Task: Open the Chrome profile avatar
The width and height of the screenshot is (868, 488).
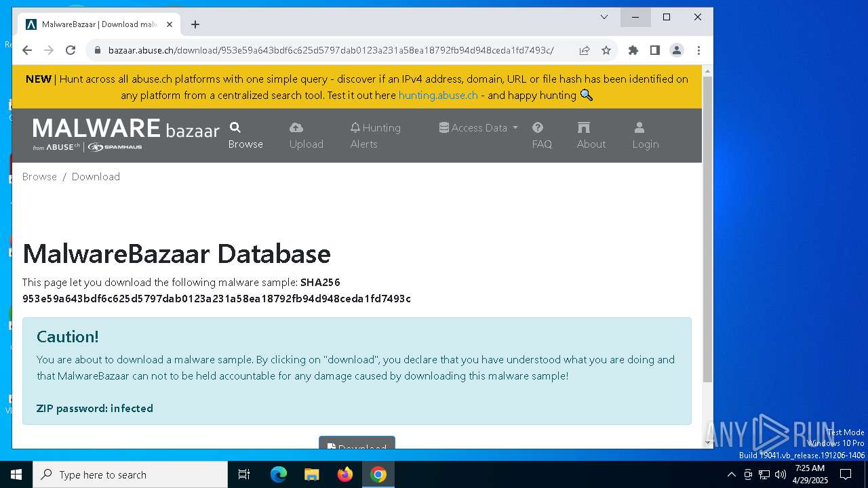Action: tap(677, 50)
